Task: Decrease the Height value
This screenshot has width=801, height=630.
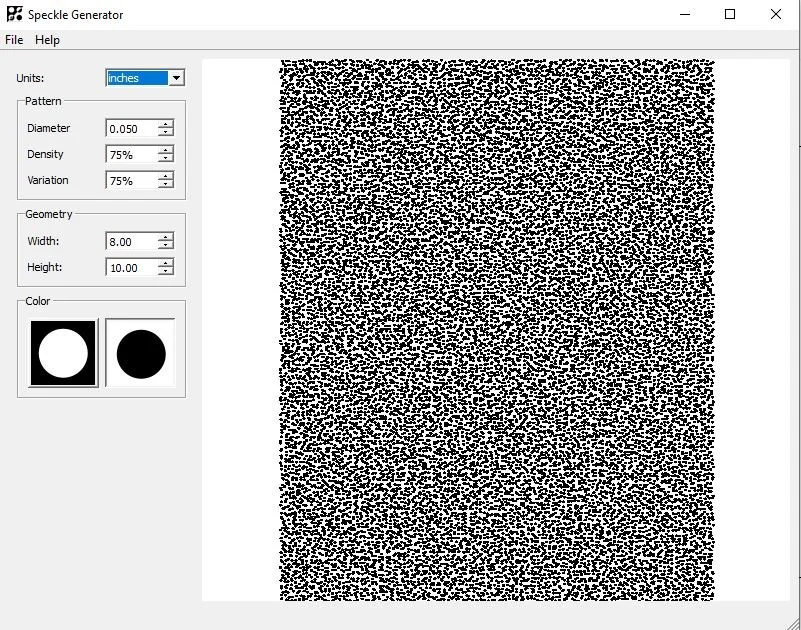Action: click(166, 270)
